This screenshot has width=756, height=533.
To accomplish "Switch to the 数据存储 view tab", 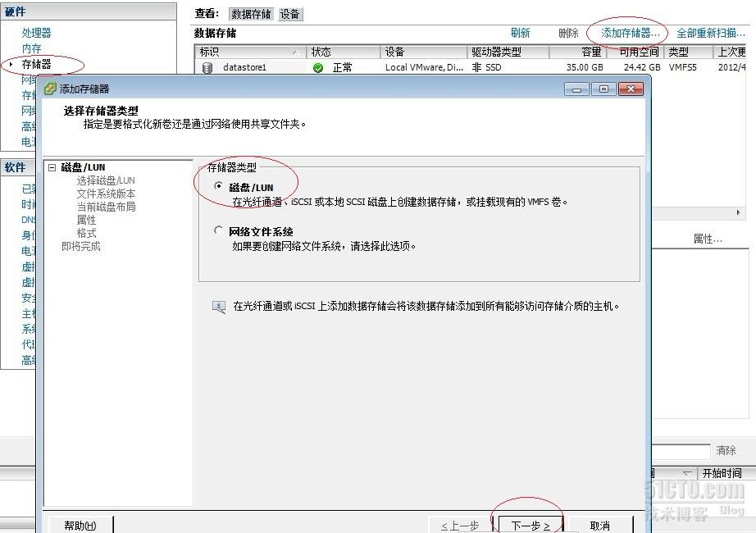I will click(x=251, y=14).
